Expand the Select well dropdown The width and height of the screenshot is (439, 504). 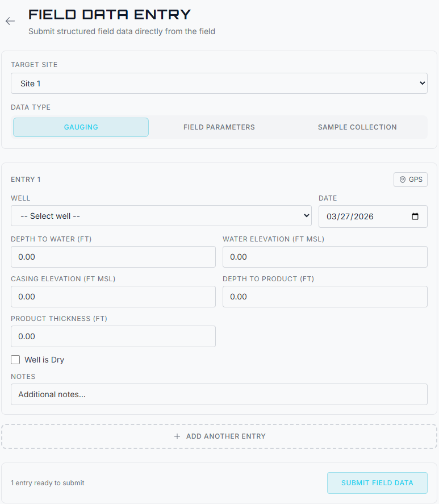tap(161, 216)
